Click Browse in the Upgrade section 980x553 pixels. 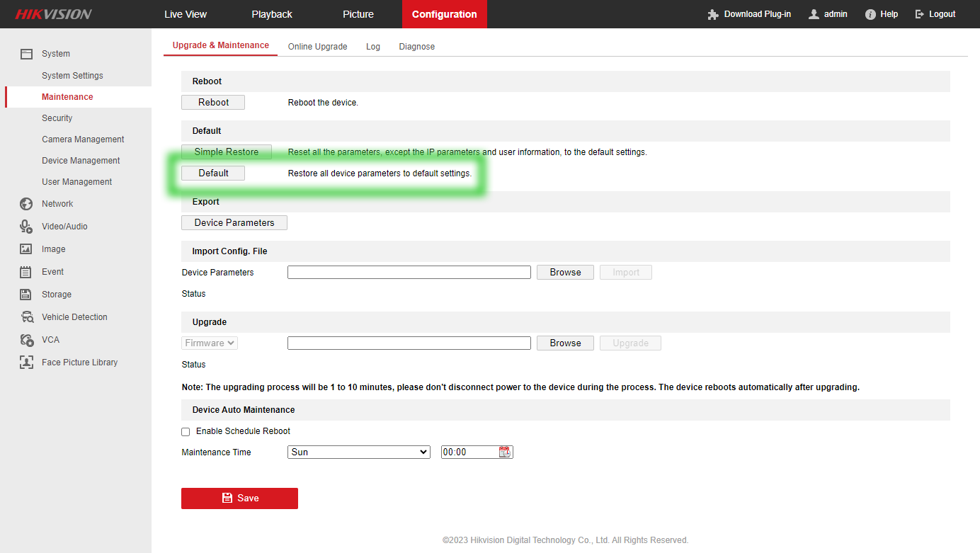pos(565,343)
